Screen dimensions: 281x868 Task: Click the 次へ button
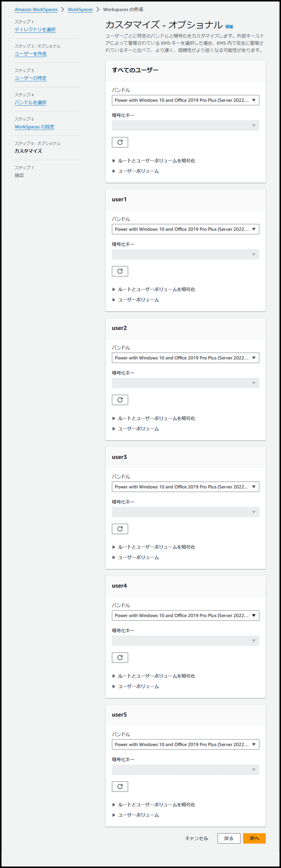[x=254, y=838]
